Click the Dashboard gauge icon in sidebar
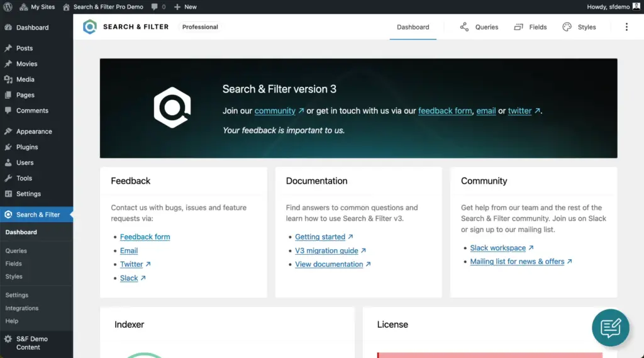Viewport: 644px width, 358px height. tap(8, 28)
